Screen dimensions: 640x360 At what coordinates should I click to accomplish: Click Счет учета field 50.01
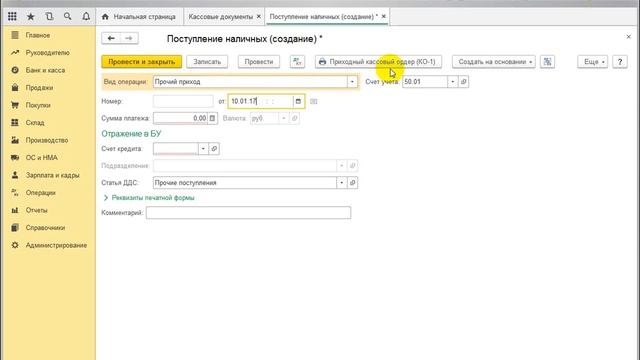click(x=425, y=82)
